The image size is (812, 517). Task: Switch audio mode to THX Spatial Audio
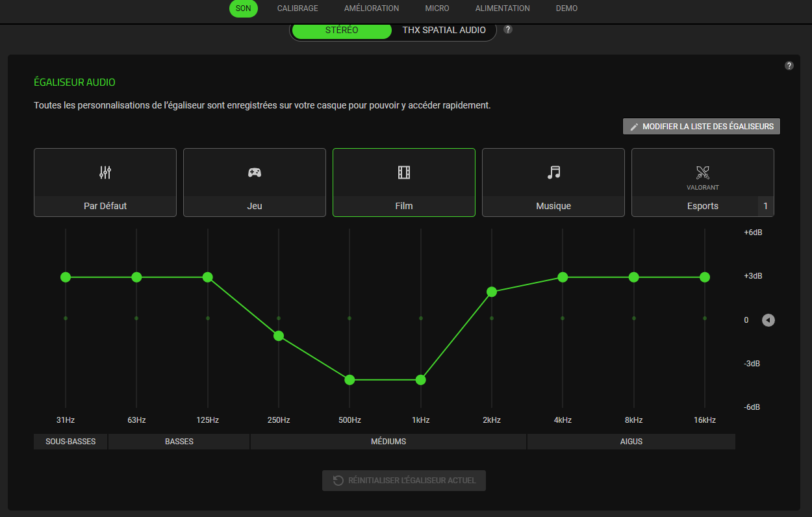(x=444, y=30)
